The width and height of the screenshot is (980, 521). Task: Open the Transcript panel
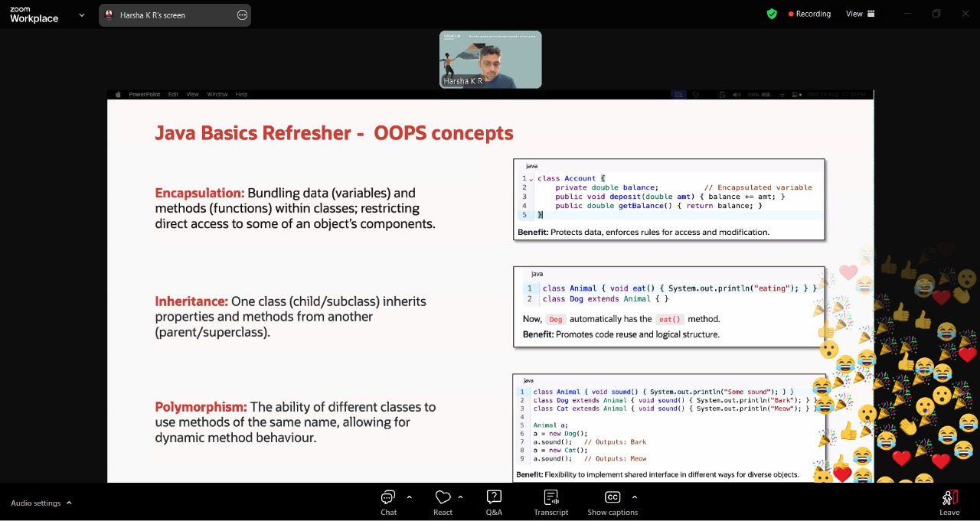[550, 502]
